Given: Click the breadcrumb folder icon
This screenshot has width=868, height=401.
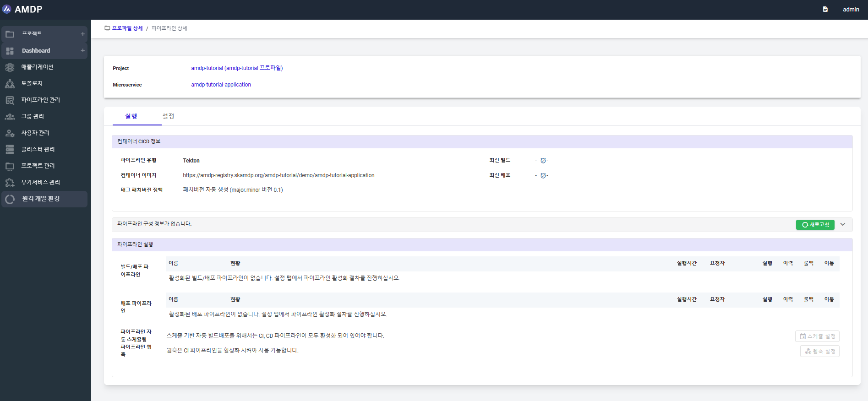Looking at the screenshot, I should click(x=107, y=28).
